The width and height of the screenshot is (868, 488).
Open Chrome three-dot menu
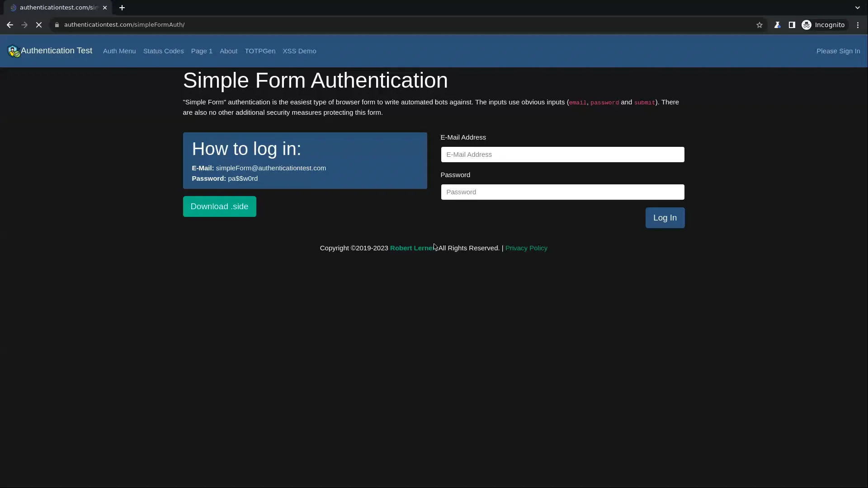click(x=858, y=25)
